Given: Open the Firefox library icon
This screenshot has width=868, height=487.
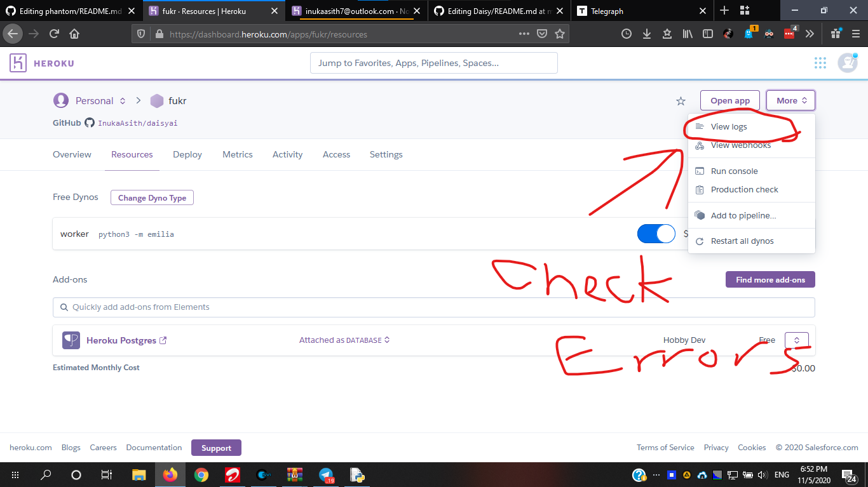Looking at the screenshot, I should (688, 34).
